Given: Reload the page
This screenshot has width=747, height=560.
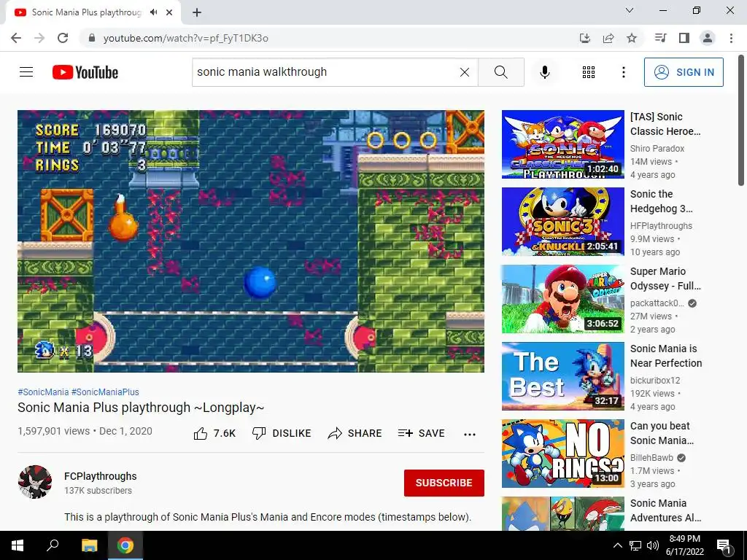Looking at the screenshot, I should point(63,38).
